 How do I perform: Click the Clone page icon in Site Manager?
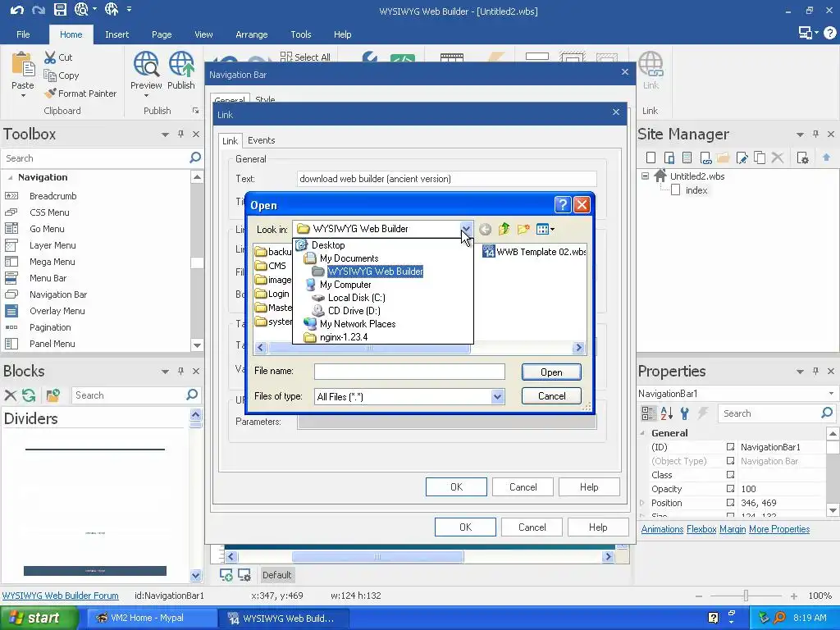[760, 157]
